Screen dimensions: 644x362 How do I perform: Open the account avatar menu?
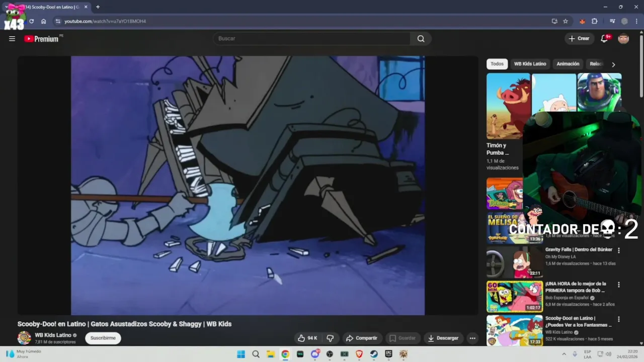(x=623, y=39)
